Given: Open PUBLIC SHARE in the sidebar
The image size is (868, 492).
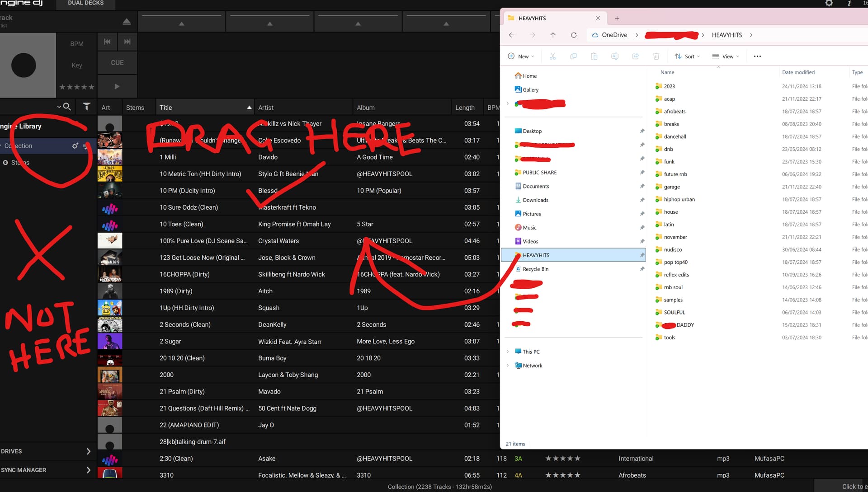Looking at the screenshot, I should (x=536, y=173).
